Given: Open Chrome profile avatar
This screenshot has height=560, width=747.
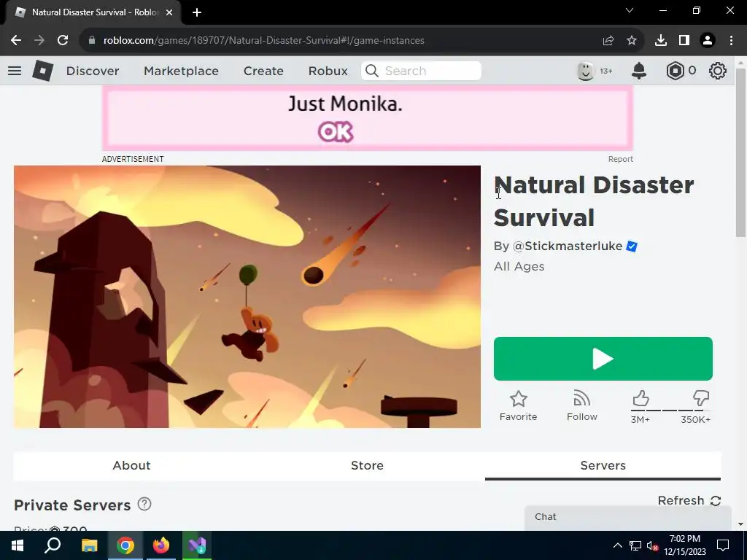Looking at the screenshot, I should (x=708, y=41).
